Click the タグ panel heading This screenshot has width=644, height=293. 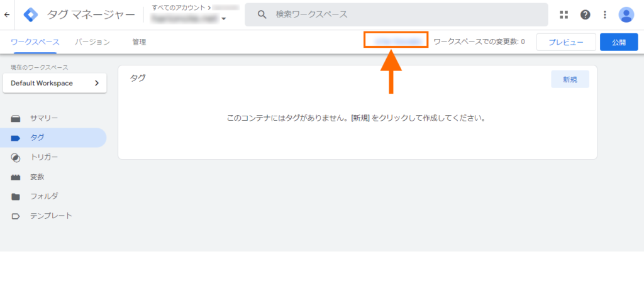click(x=138, y=78)
